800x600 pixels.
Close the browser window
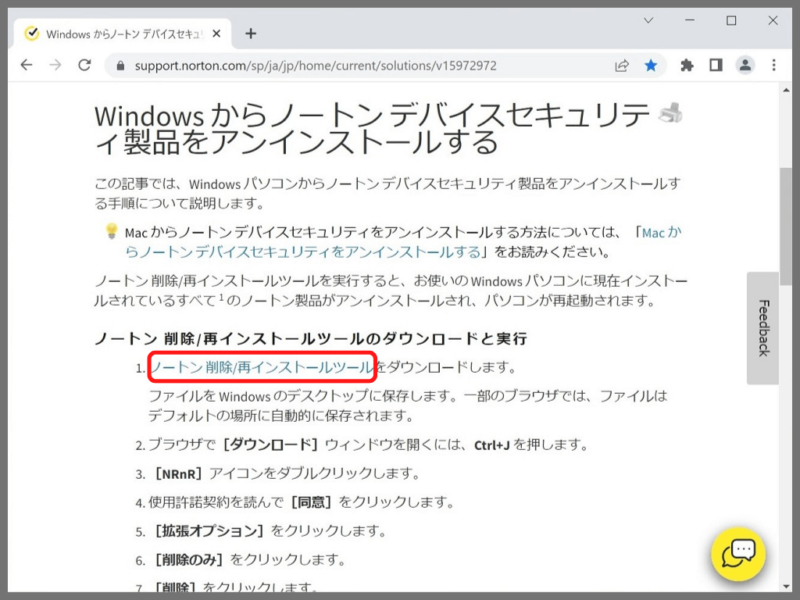click(x=773, y=20)
